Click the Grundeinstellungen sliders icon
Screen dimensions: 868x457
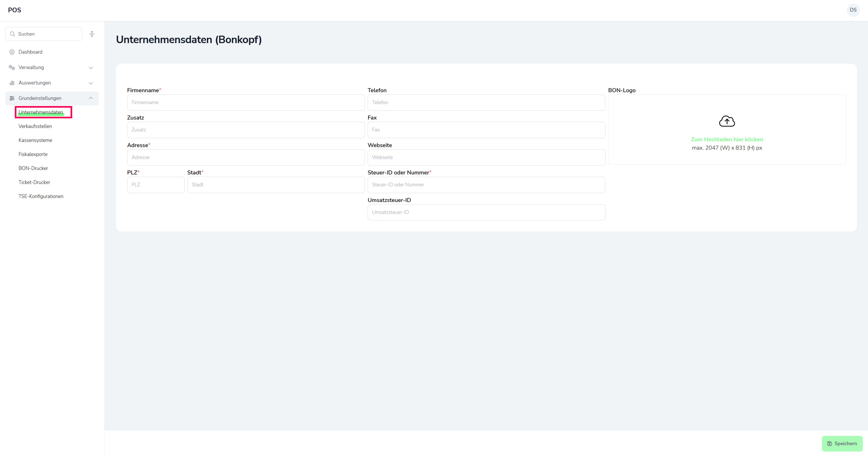pyautogui.click(x=12, y=98)
